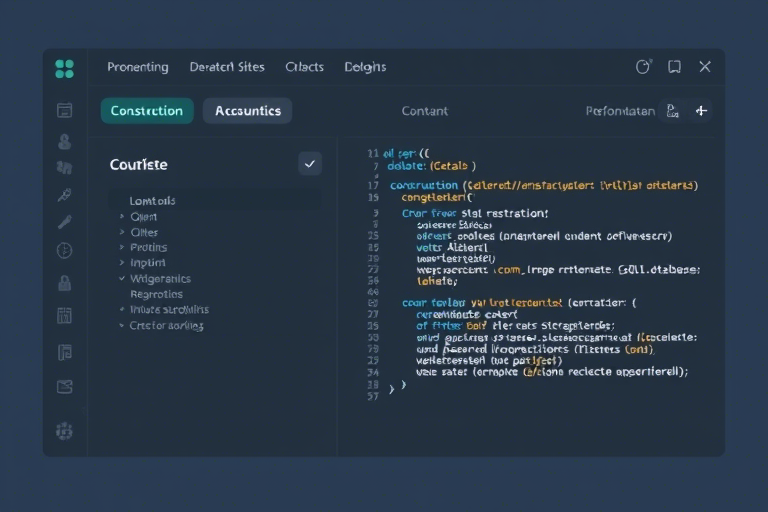Click the refresh circle icon in the top bar

click(643, 67)
